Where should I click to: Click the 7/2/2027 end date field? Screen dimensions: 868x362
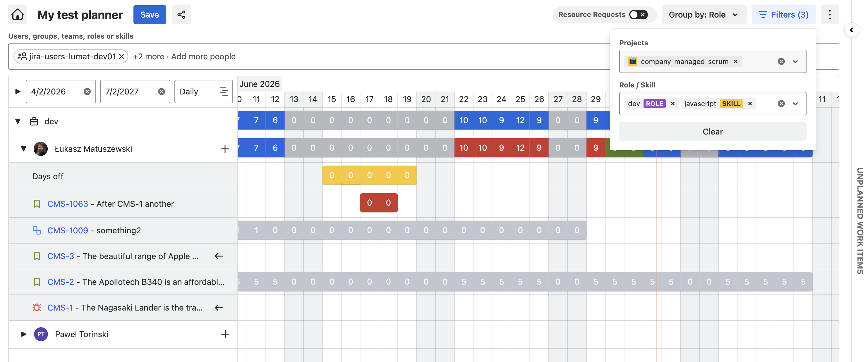135,92
